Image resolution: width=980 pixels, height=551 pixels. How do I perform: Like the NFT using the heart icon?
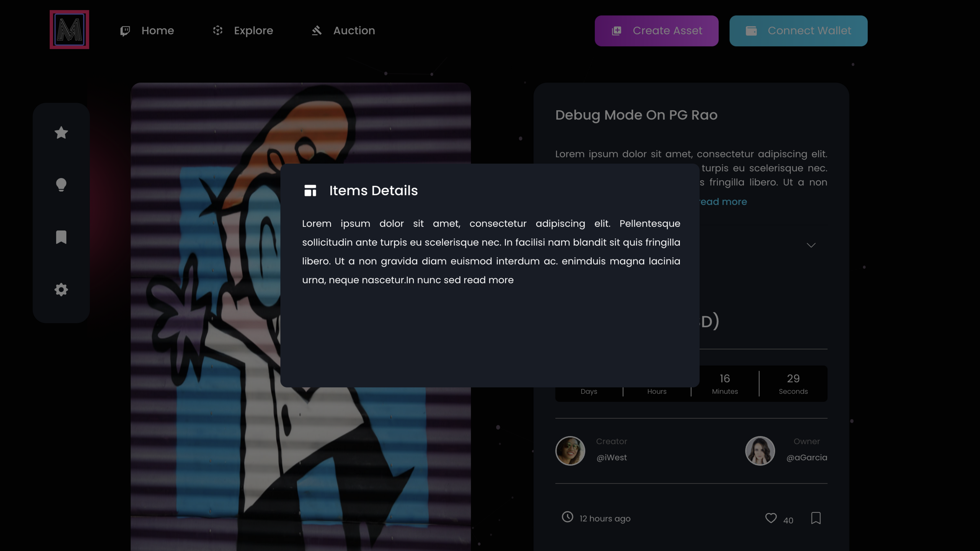point(771,518)
